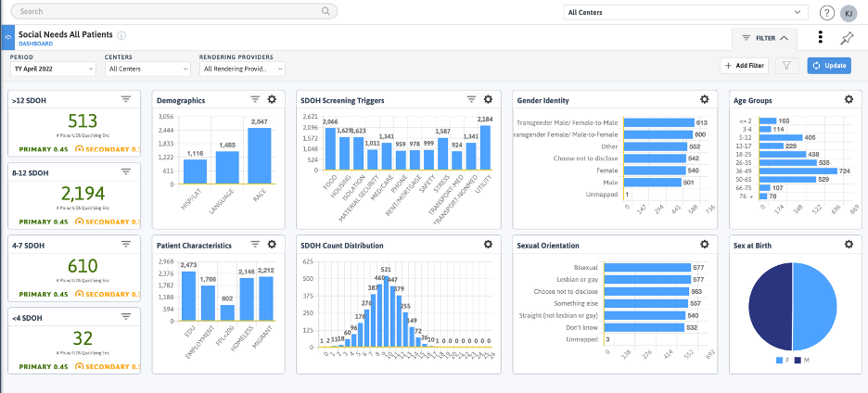Open Gender Identity chart settings gear
This screenshot has height=393, width=868.
click(x=704, y=99)
